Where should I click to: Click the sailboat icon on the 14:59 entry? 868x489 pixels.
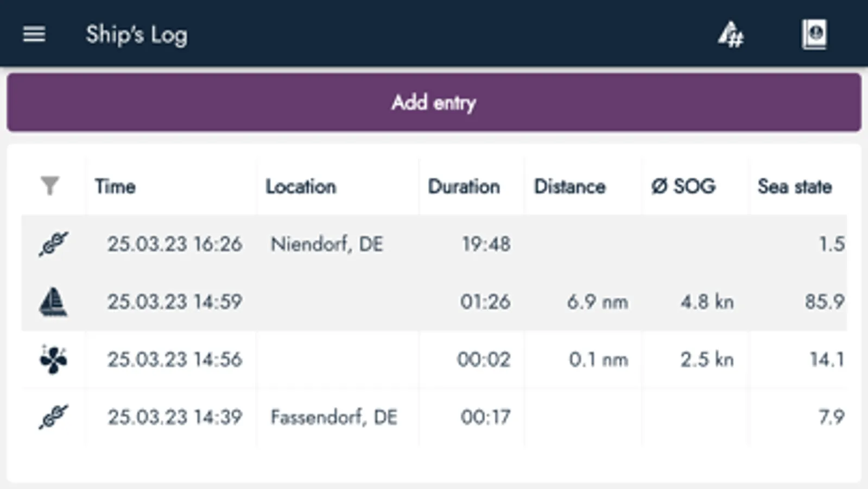pos(53,302)
